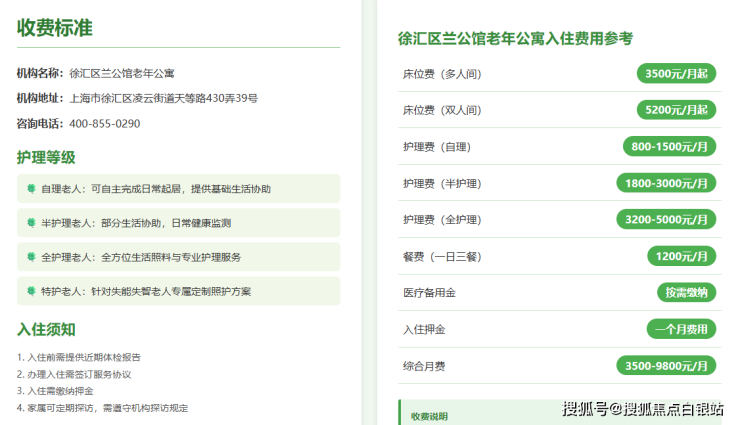The height and width of the screenshot is (425, 740).
Task: Click the 按需缴纳 badge
Action: pyautogui.click(x=686, y=292)
